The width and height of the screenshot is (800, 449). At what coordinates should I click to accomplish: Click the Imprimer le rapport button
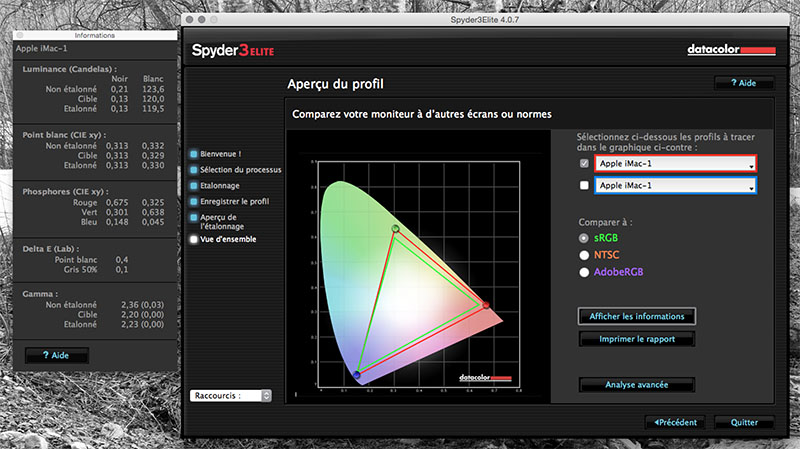[637, 339]
